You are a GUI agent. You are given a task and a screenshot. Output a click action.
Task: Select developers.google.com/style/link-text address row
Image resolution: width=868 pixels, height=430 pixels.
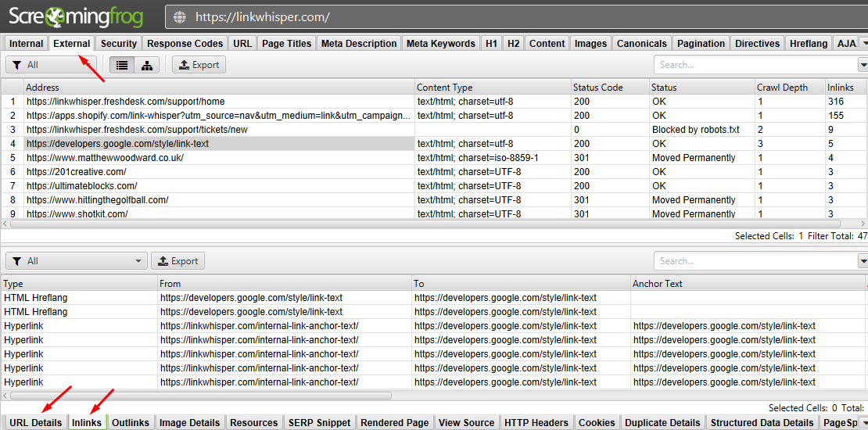pos(219,144)
